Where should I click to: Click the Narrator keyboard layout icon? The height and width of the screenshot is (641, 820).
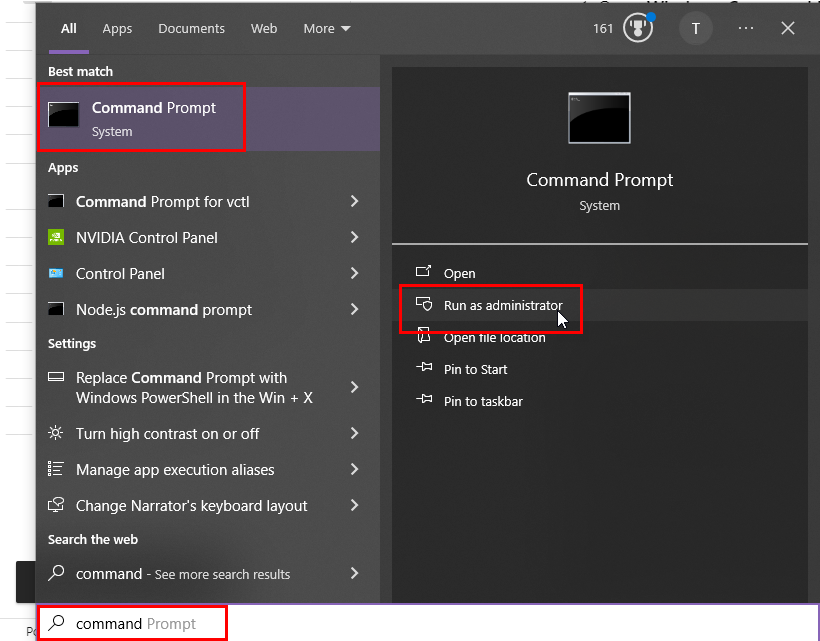(x=55, y=505)
